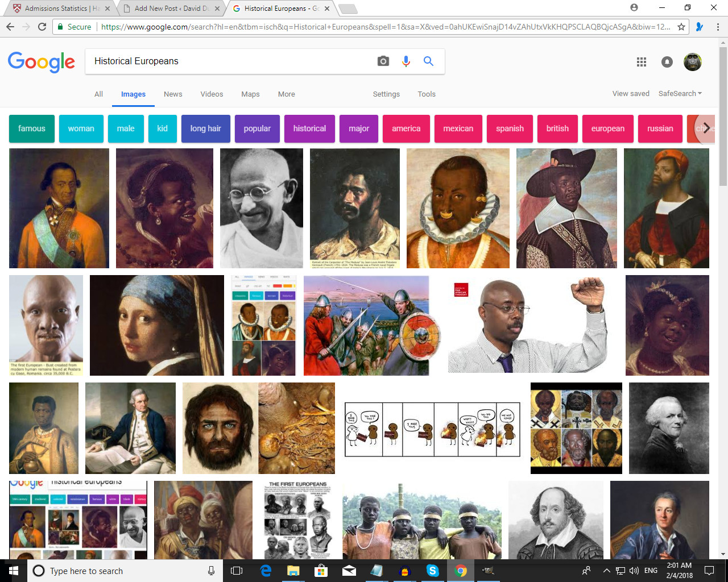Open The First Europeans poster thumbnail

tap(297, 519)
